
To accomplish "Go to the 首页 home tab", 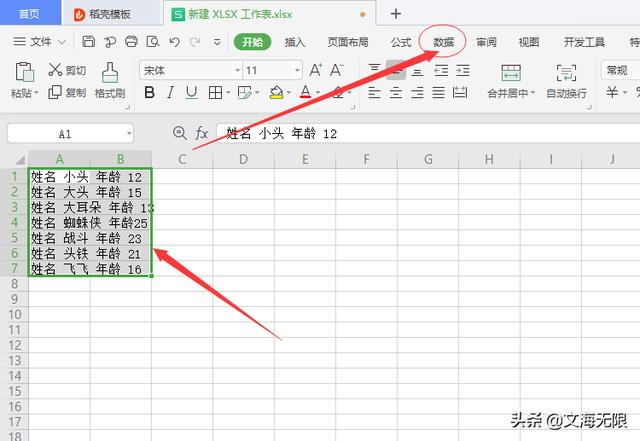I will point(30,13).
